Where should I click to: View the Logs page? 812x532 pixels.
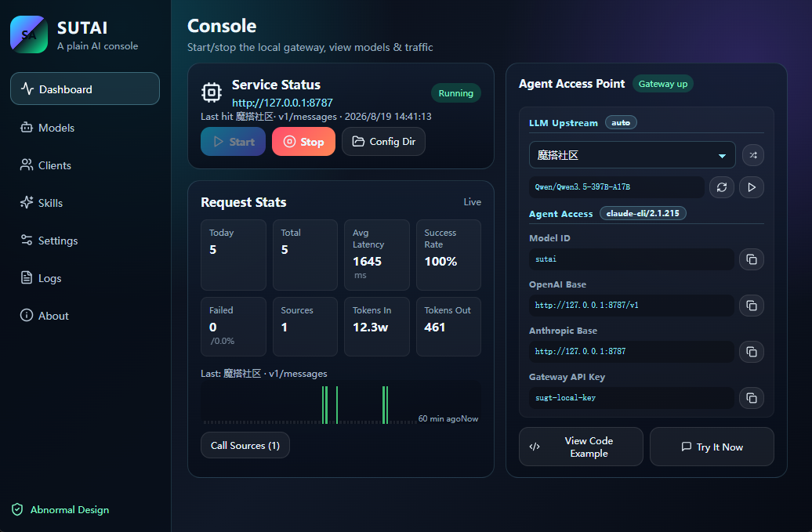coord(85,278)
